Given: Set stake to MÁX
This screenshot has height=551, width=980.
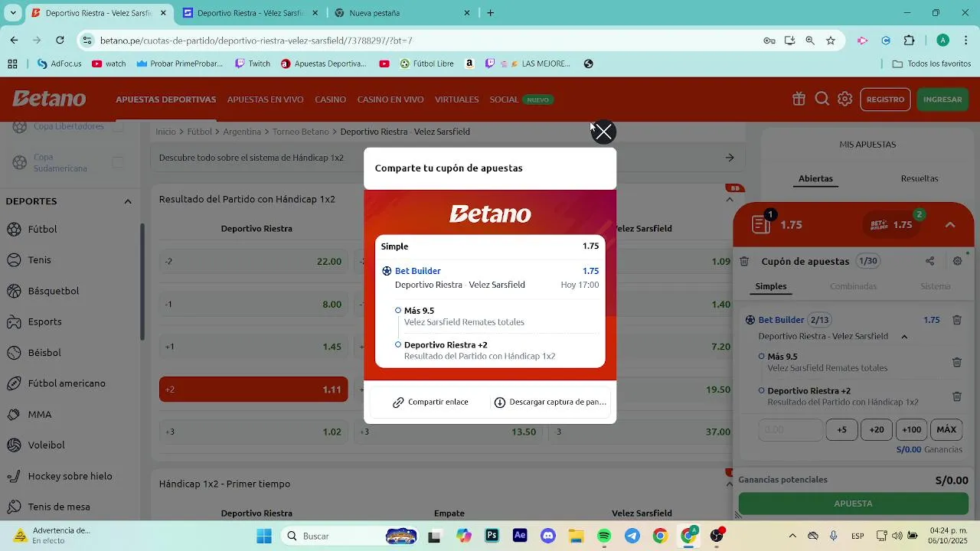Looking at the screenshot, I should tap(947, 429).
